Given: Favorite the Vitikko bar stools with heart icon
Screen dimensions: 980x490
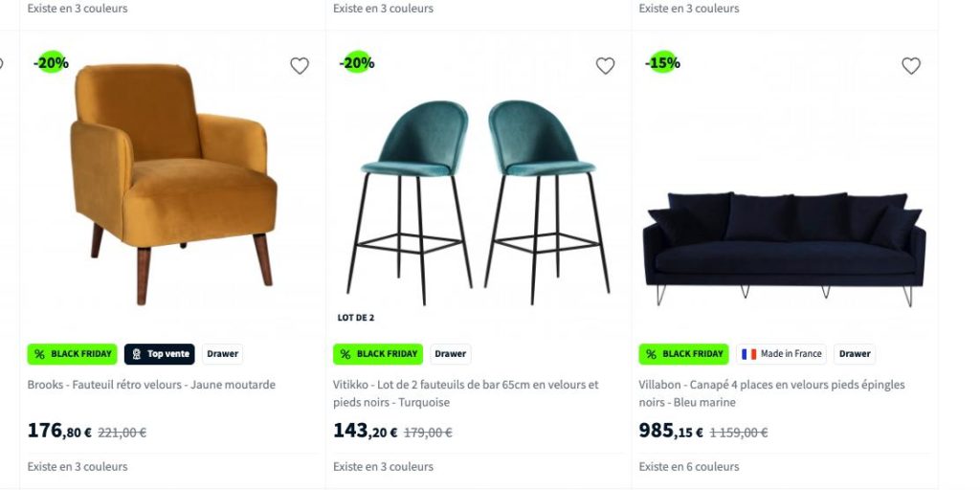Looking at the screenshot, I should pyautogui.click(x=605, y=66).
